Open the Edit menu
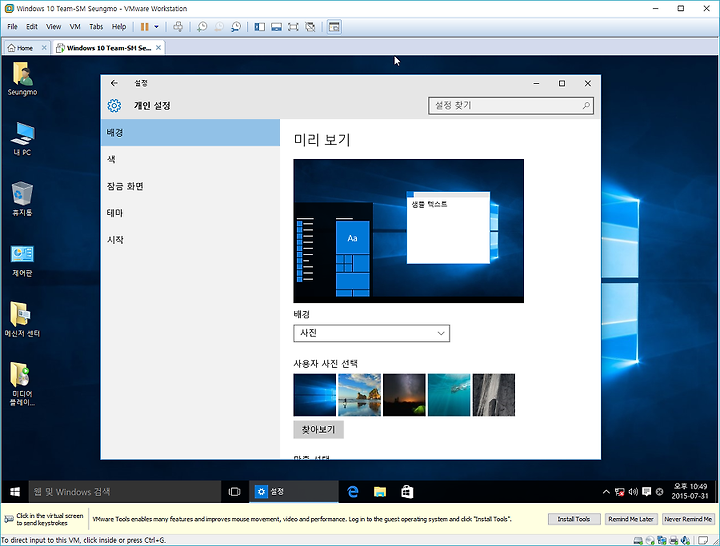The width and height of the screenshot is (720, 546). (32, 27)
